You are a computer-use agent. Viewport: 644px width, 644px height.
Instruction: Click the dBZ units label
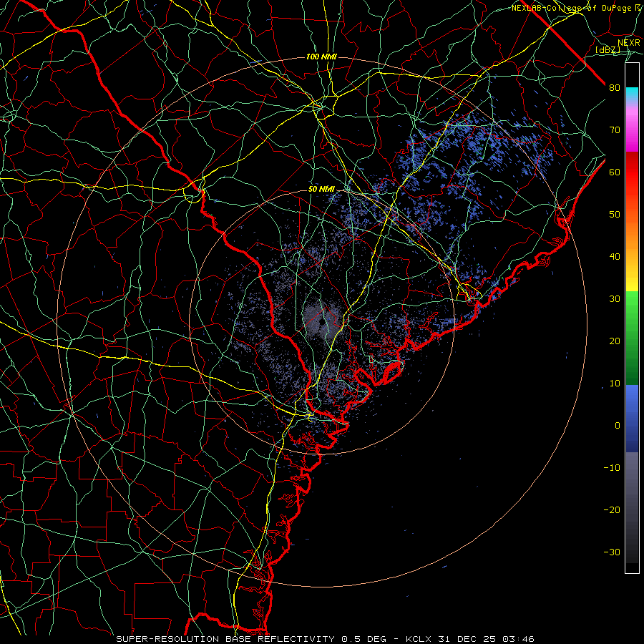[608, 49]
